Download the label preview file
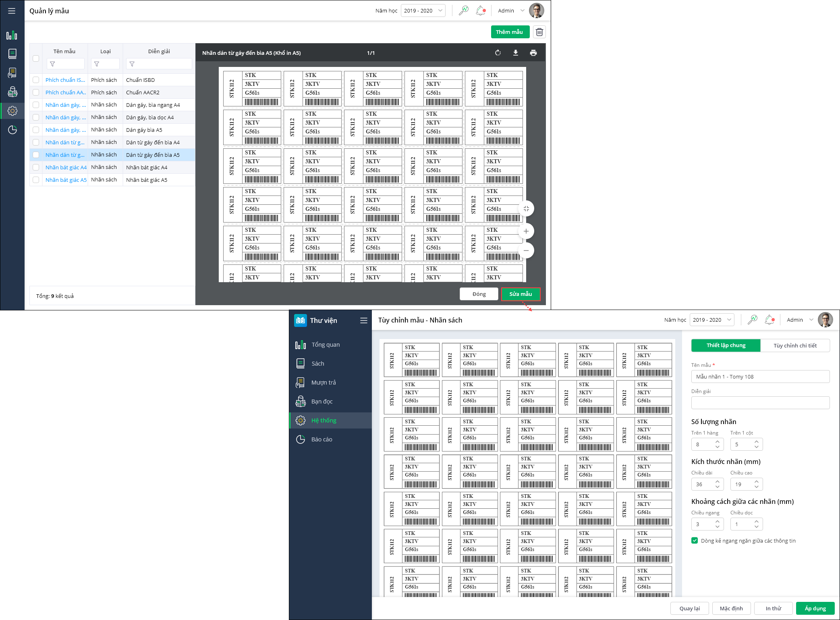 (515, 53)
